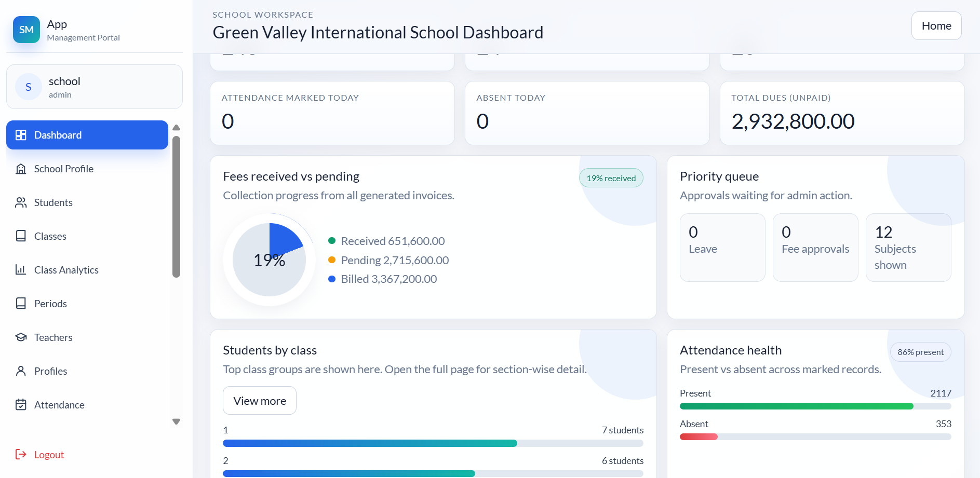980x478 pixels.
Task: Click the Attendance health heading
Action: tap(731, 350)
